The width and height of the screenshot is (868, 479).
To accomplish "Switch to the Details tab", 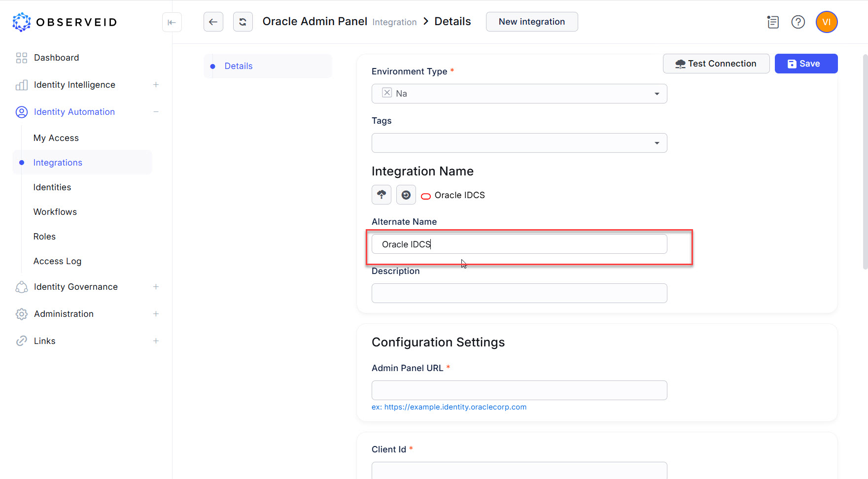I will click(239, 66).
